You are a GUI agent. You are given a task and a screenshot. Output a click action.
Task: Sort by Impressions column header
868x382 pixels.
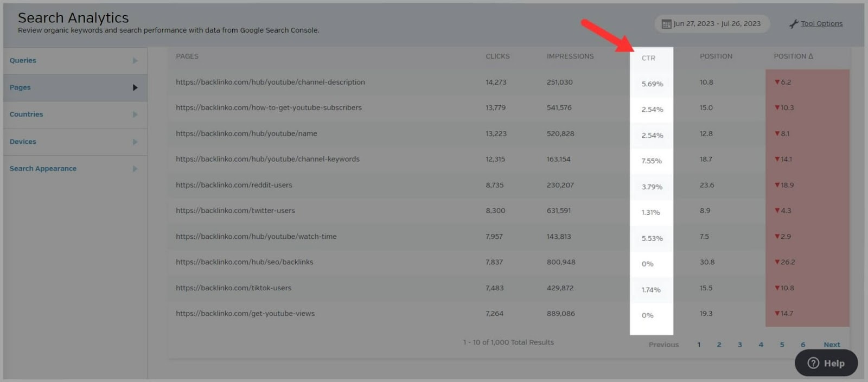570,56
